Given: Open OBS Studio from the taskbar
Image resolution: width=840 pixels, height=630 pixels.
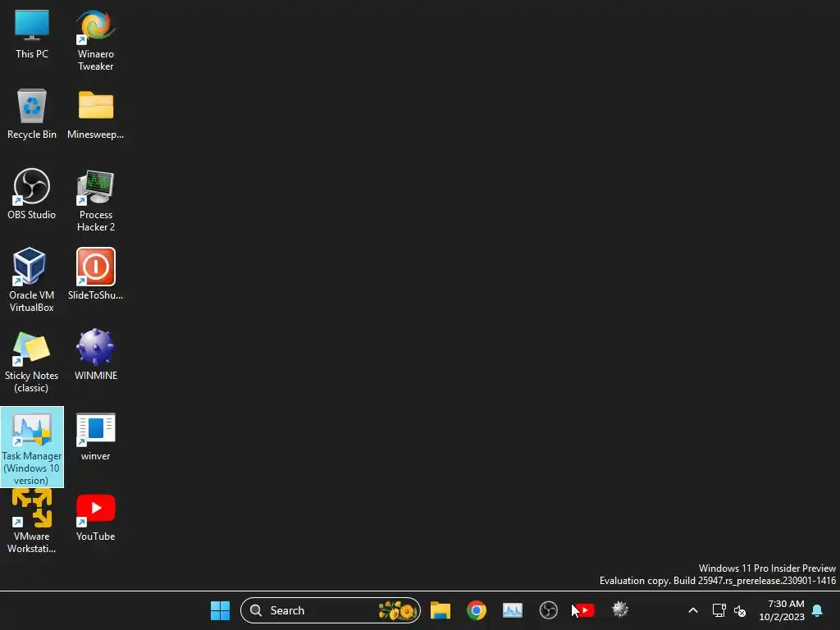Looking at the screenshot, I should pyautogui.click(x=549, y=610).
